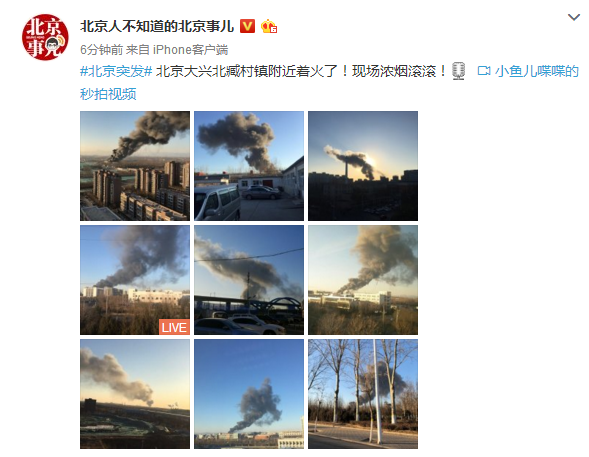Open sixth photo of smoke over white buildings
The width and height of the screenshot is (589, 457).
click(363, 280)
